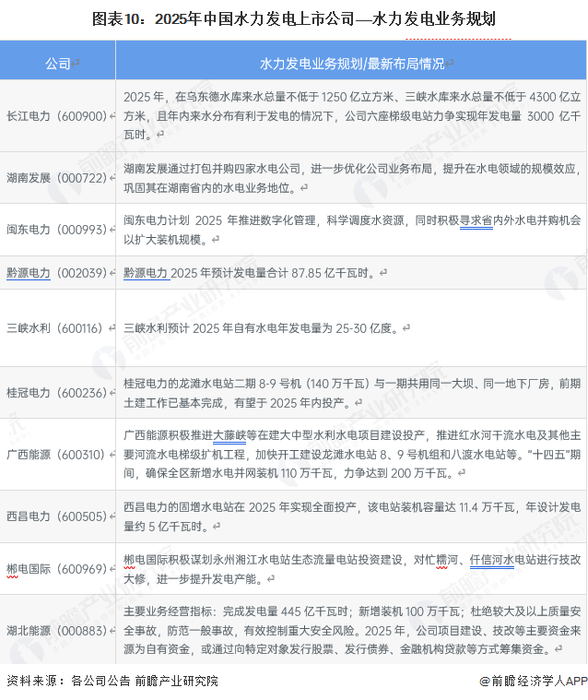The image size is (588, 700).
Task: Click the 三峡水利（600116） cell
Action: (x=57, y=328)
